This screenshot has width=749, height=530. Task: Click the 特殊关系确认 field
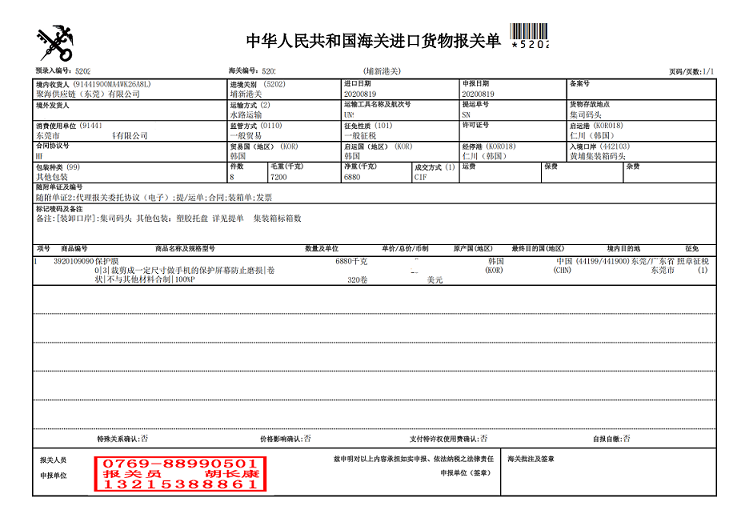(x=123, y=438)
